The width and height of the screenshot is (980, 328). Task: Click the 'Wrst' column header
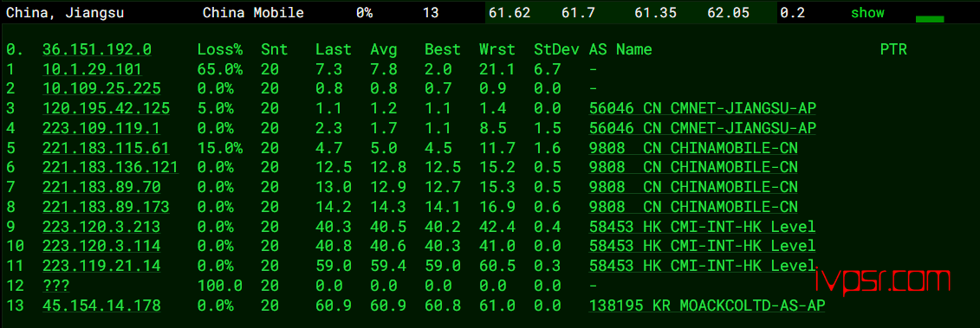[x=496, y=49]
